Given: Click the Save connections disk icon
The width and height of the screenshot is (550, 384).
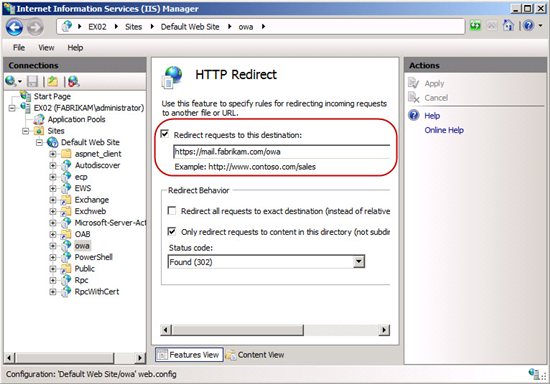Looking at the screenshot, I should pyautogui.click(x=32, y=81).
